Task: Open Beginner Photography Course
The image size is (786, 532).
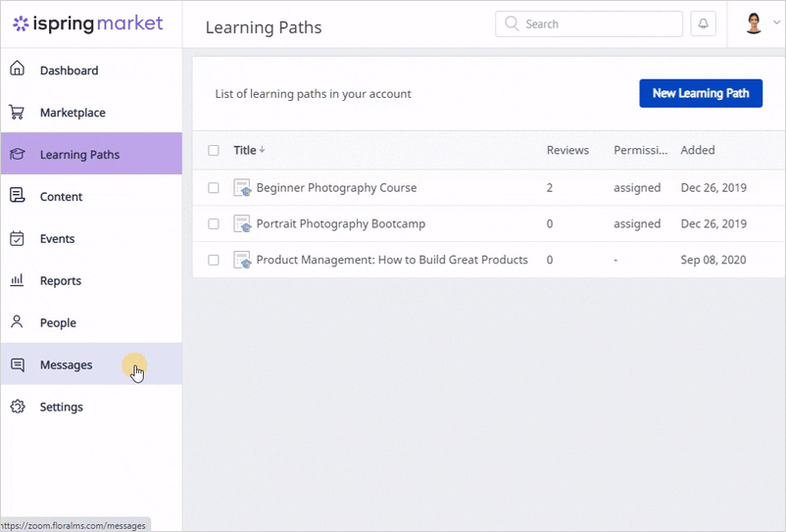Action: 336,188
